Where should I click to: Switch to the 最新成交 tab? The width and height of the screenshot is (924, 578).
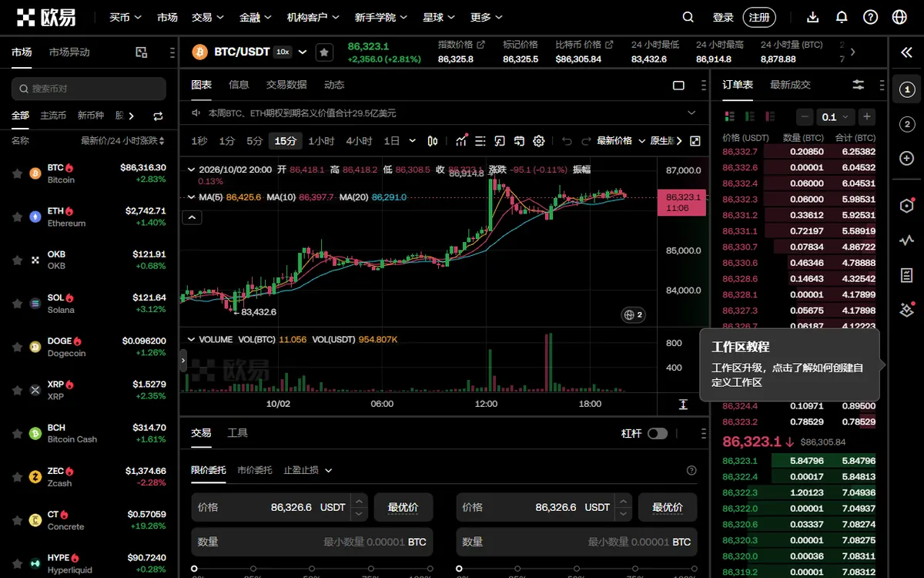(x=790, y=85)
